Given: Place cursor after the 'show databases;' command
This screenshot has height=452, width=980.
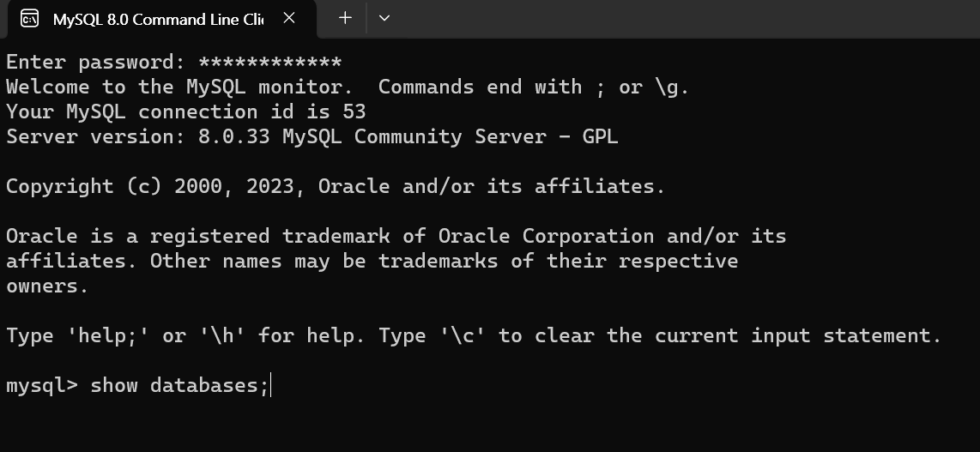Looking at the screenshot, I should tap(270, 386).
